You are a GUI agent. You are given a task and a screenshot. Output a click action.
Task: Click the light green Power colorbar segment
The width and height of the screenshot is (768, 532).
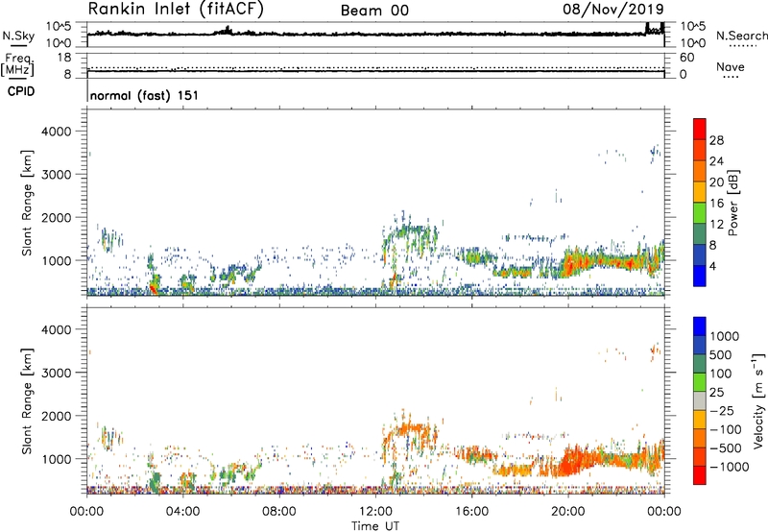pyautogui.click(x=700, y=213)
